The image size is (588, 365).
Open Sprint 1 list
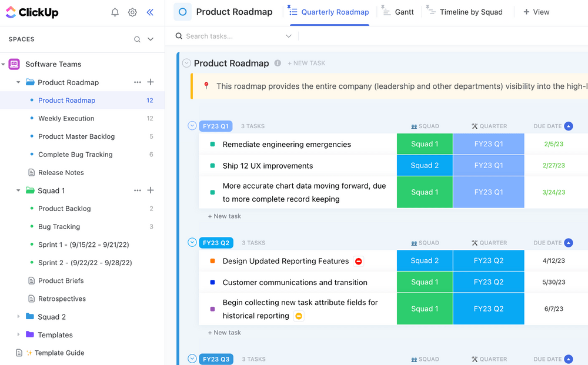[83, 245]
